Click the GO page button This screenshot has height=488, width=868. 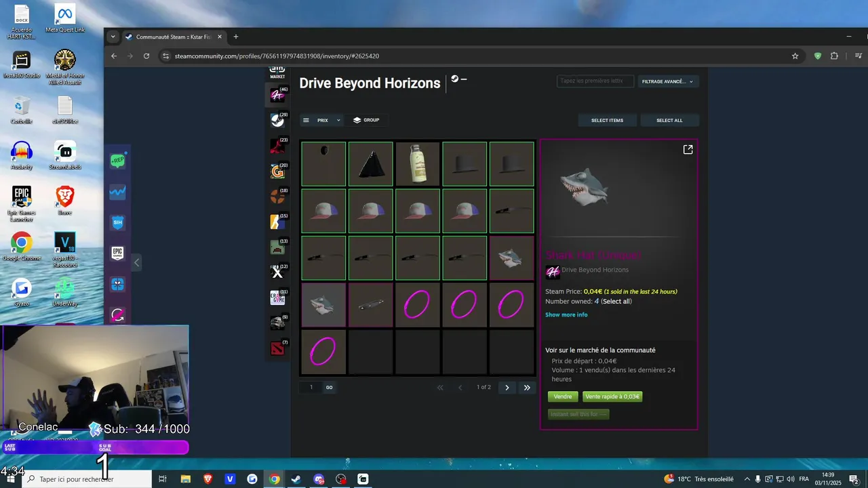(329, 388)
